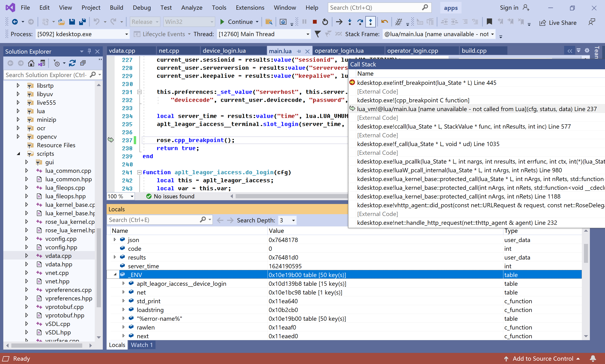Click Add to Source Control
605x364 pixels.
point(543,359)
